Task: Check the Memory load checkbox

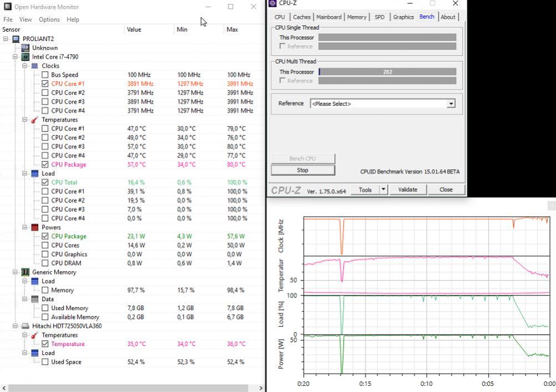Action: point(45,290)
